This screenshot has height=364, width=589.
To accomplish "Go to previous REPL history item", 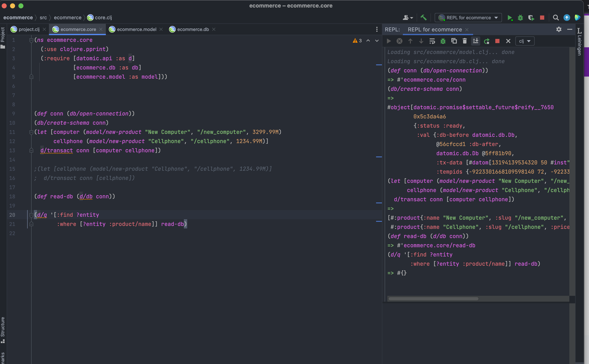I will point(410,41).
